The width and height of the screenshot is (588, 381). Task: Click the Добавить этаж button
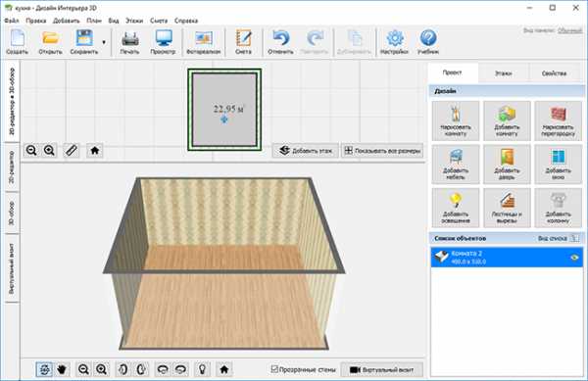point(305,151)
